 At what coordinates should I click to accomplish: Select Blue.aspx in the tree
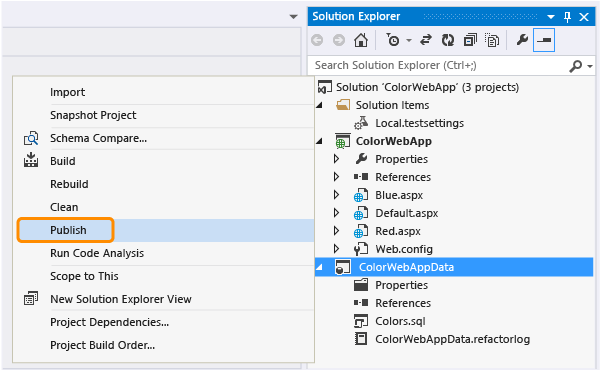(x=399, y=195)
